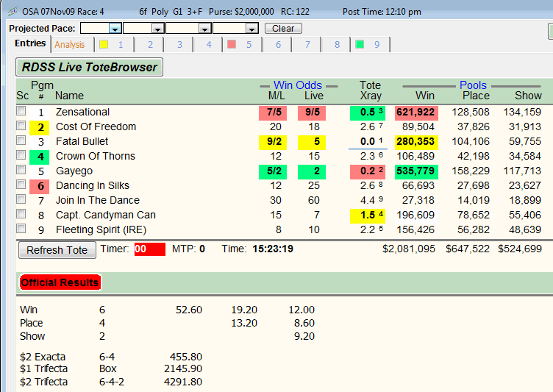Switch to the Analysis tab
This screenshot has height=392, width=553.
tap(70, 44)
